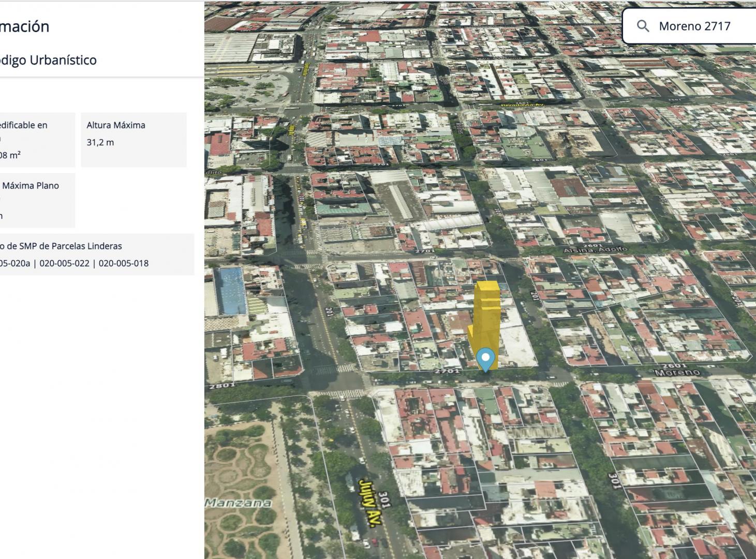
Task: Click the 31,2 m height value
Action: point(100,142)
